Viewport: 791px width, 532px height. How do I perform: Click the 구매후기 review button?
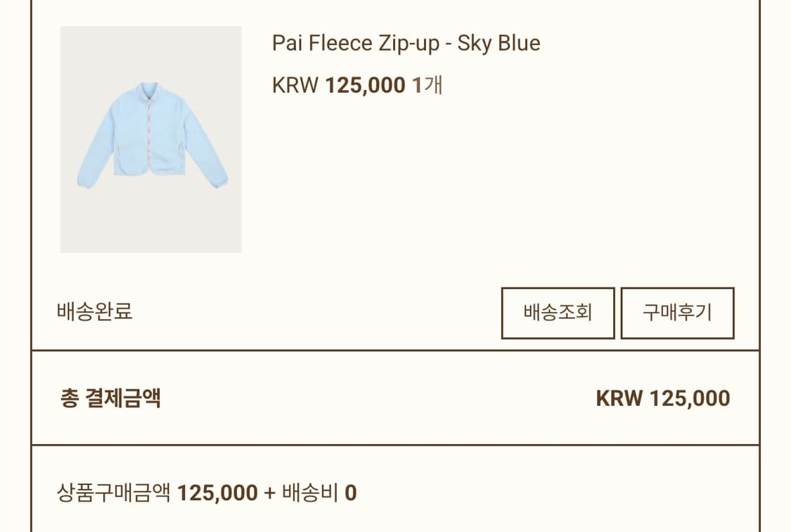(x=677, y=313)
